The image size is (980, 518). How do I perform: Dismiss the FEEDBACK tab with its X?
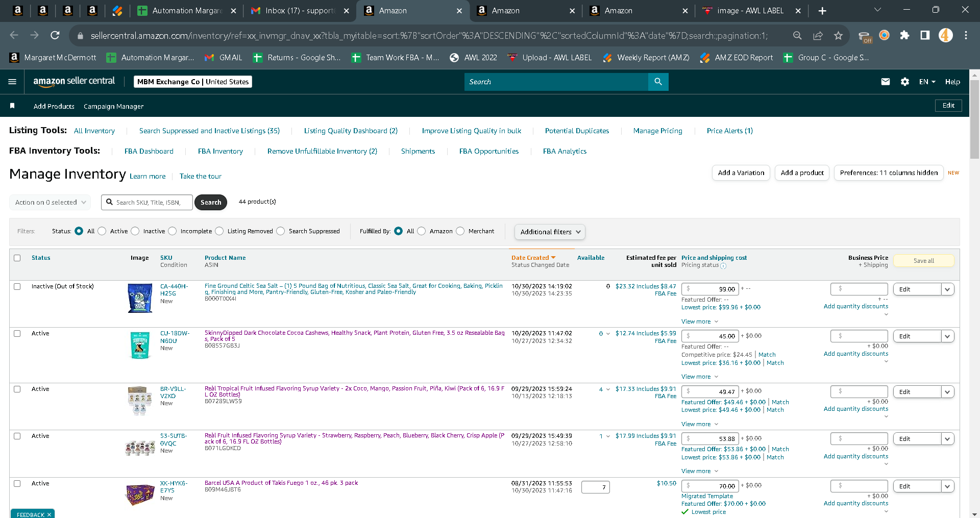pos(49,514)
